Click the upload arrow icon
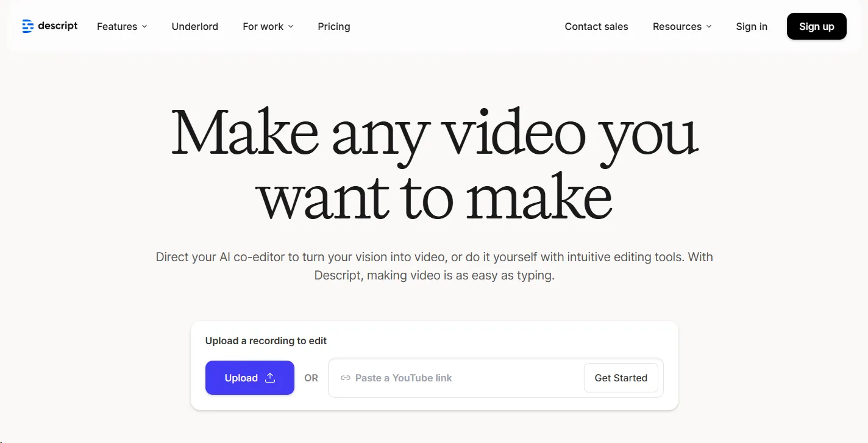This screenshot has width=868, height=443. tap(270, 378)
